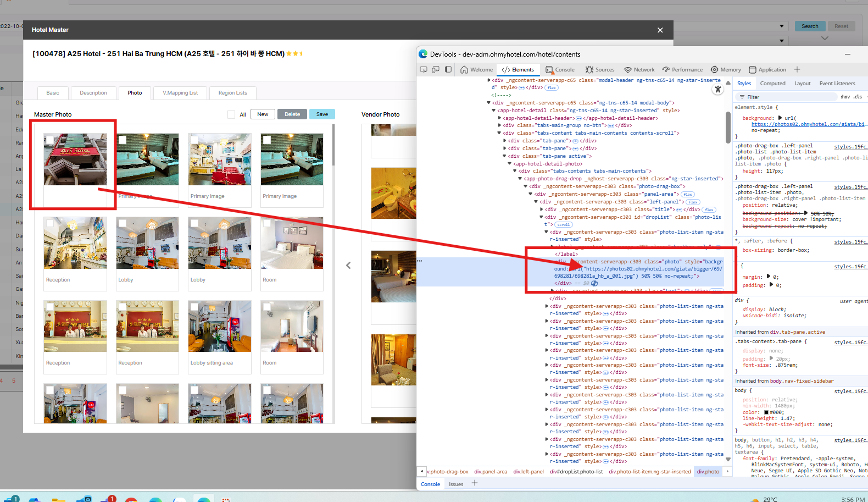Check the third Primary image photo checkbox
This screenshot has width=868, height=502.
tap(194, 140)
